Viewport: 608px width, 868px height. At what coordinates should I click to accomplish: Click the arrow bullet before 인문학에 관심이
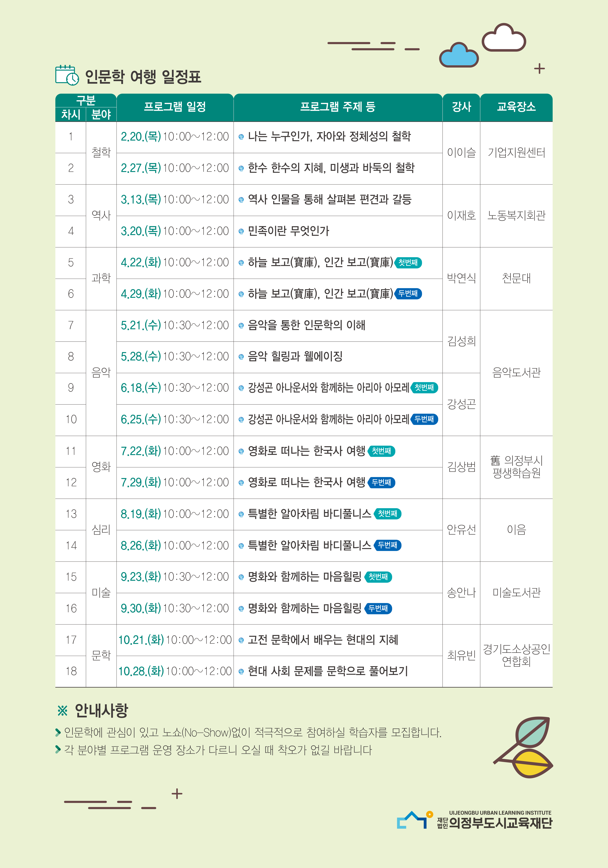click(x=58, y=732)
